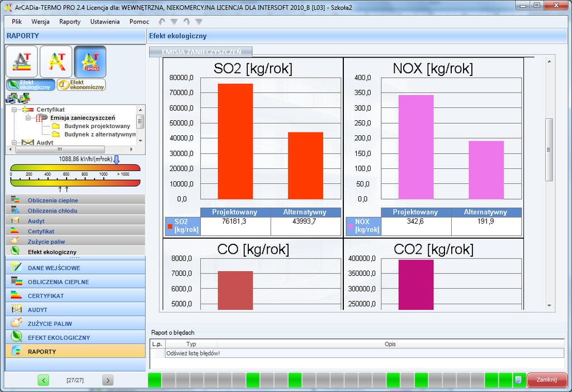Select Emisja zanieczyszczeń tree item
The width and height of the screenshot is (572, 392).
82,118
